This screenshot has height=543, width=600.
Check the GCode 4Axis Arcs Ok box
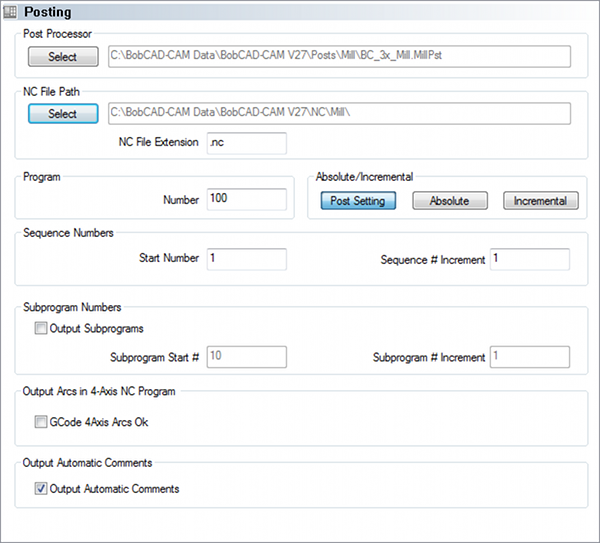[x=40, y=422]
